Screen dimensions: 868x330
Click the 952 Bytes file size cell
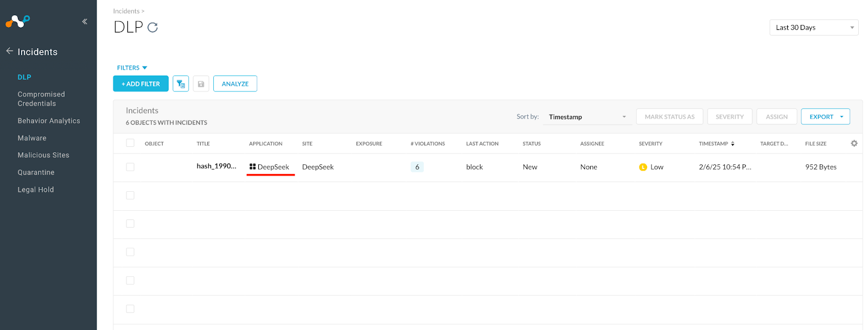pos(821,167)
